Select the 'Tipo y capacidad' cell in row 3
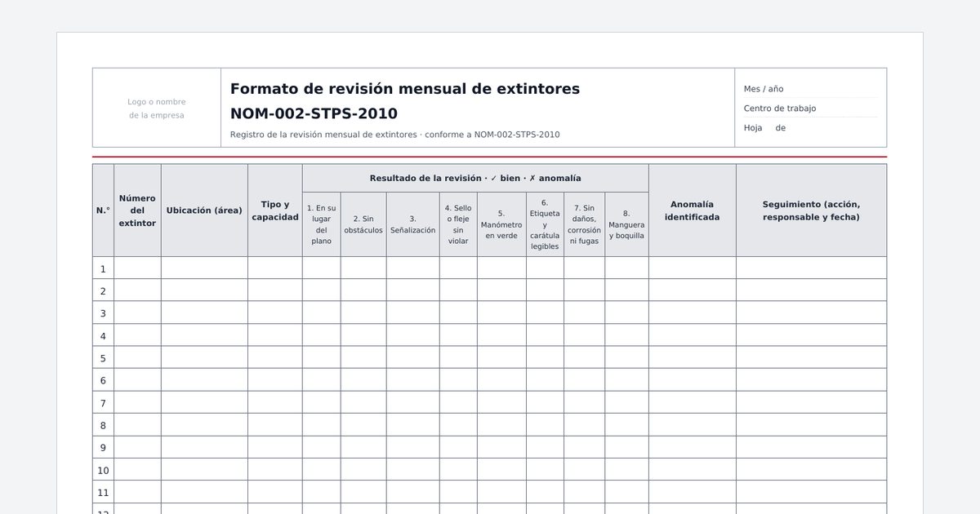 275,313
